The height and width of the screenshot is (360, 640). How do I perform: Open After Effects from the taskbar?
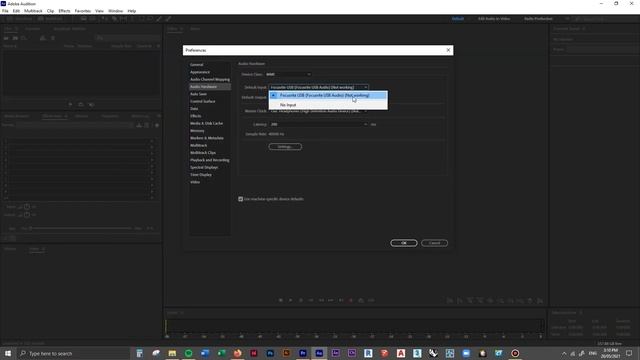coord(336,353)
